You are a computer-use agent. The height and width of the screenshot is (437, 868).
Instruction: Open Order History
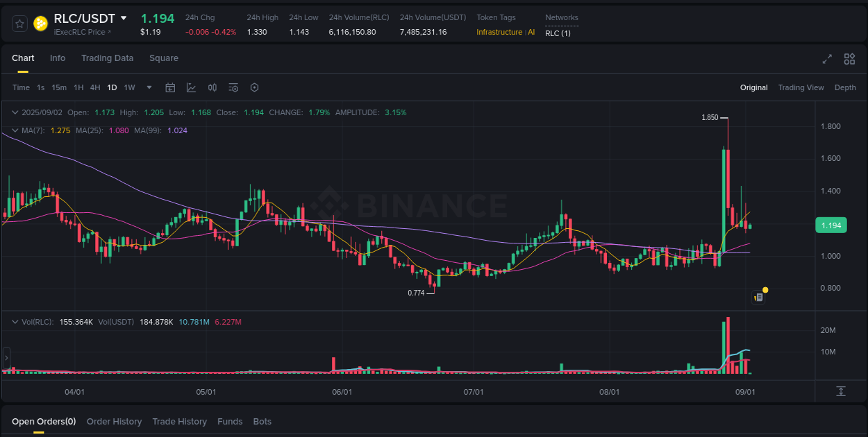114,421
